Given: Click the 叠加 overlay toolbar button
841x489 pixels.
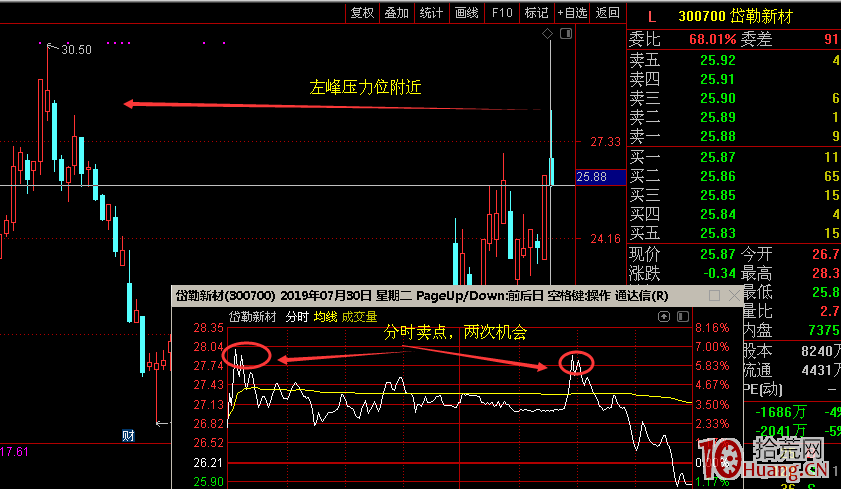Looking at the screenshot, I should (x=396, y=13).
